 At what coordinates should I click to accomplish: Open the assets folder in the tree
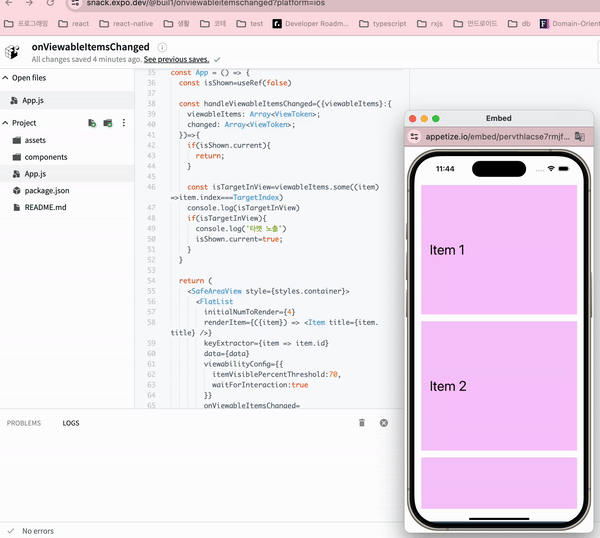click(35, 140)
